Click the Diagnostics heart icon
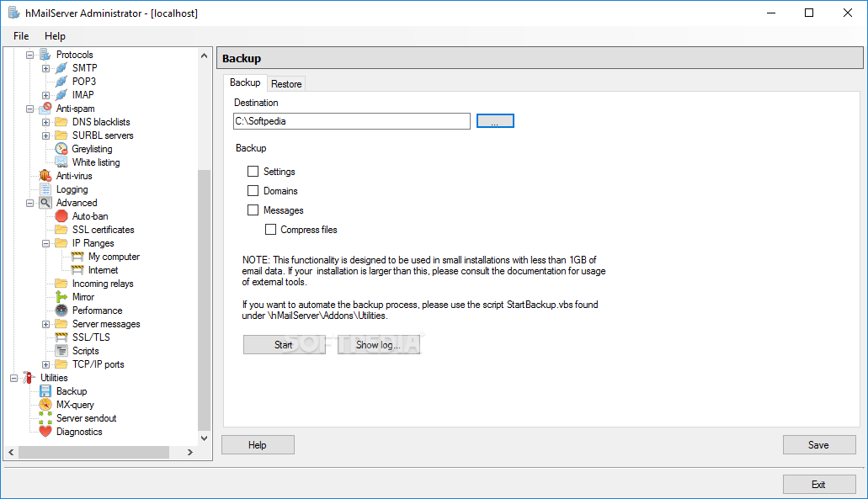 point(45,432)
